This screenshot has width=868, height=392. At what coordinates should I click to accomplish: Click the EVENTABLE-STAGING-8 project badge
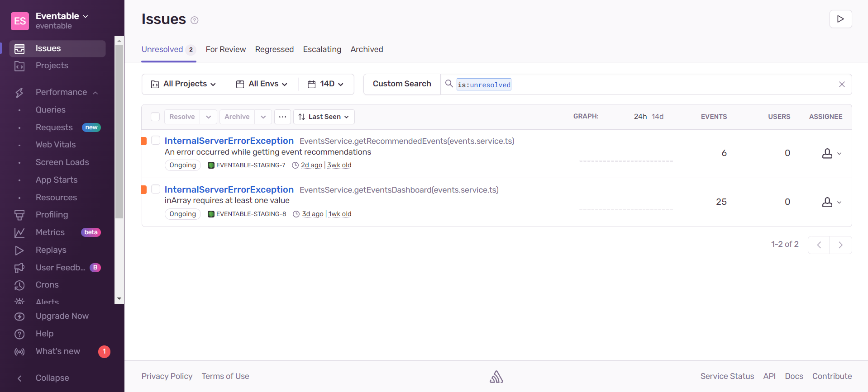247,214
